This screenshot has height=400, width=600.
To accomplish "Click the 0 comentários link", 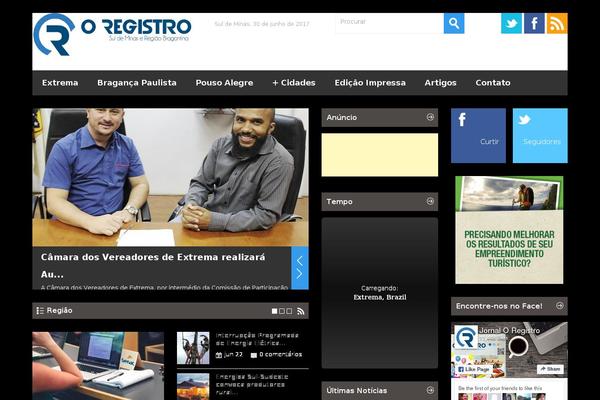I will (x=280, y=355).
